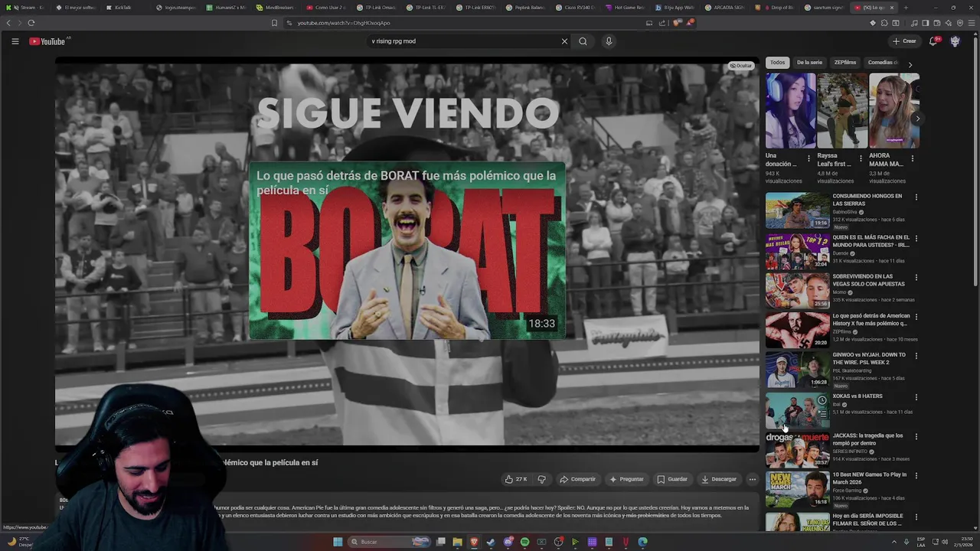The height and width of the screenshot is (551, 980).
Task: Open options for 'Rayssa Leal's first' Short
Action: (x=861, y=159)
